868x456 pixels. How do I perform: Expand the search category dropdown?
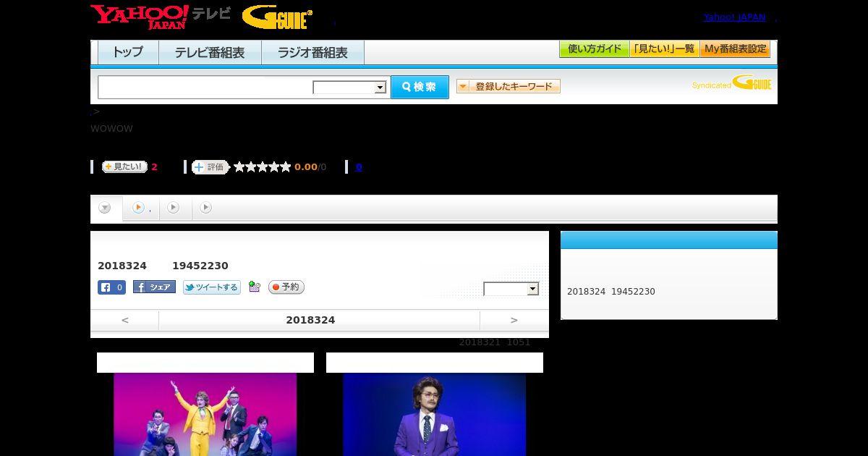click(x=349, y=88)
